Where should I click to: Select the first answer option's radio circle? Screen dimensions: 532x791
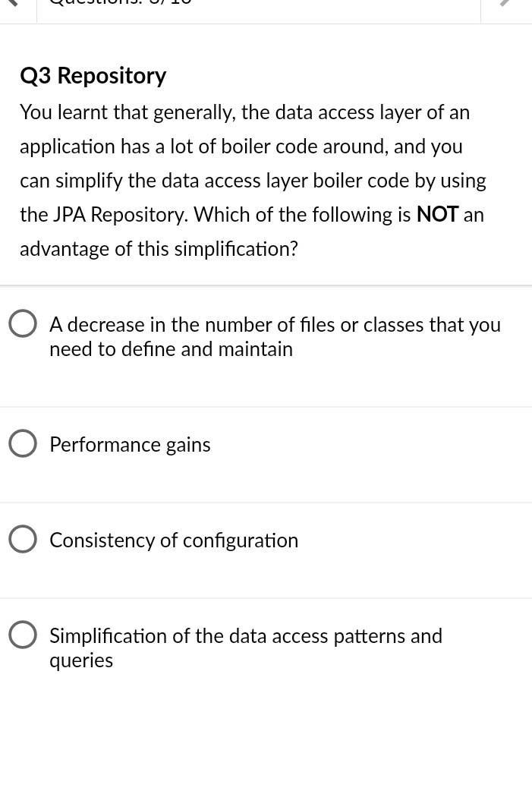coord(23,323)
